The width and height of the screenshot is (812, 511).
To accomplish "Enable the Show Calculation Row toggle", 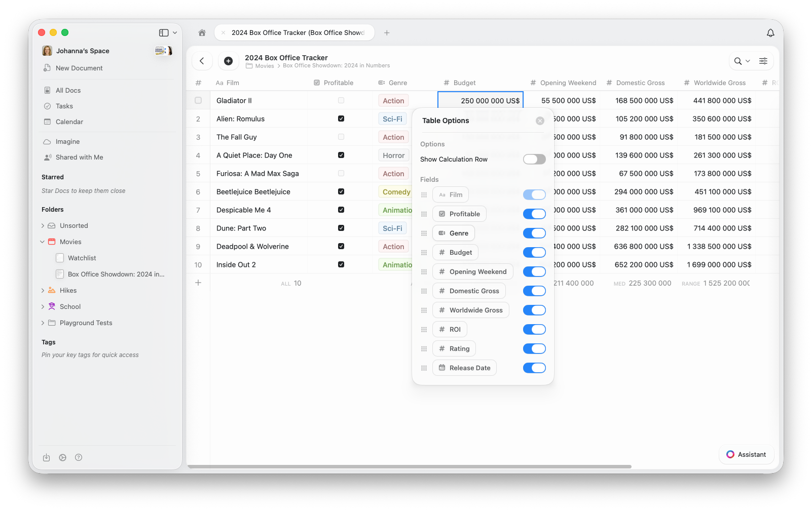I will (534, 159).
